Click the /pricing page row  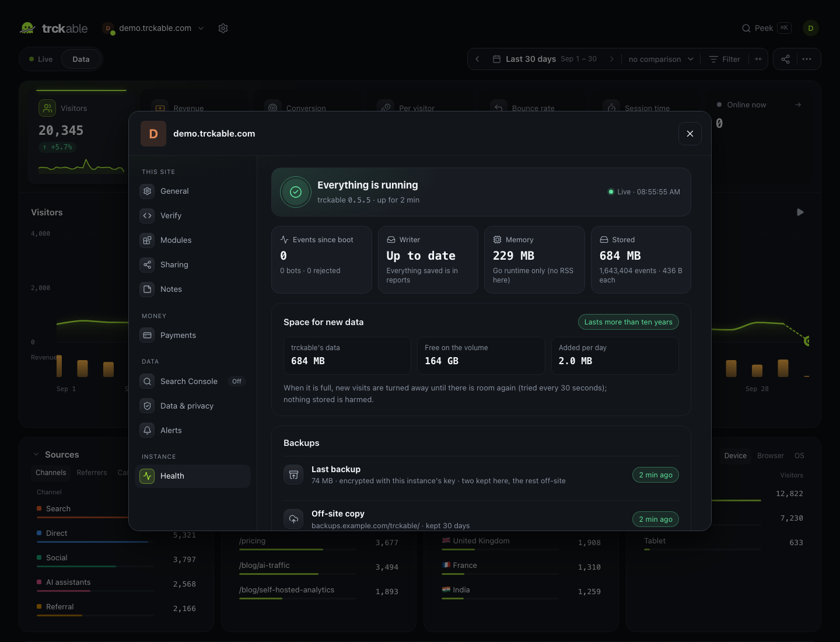tap(318, 542)
